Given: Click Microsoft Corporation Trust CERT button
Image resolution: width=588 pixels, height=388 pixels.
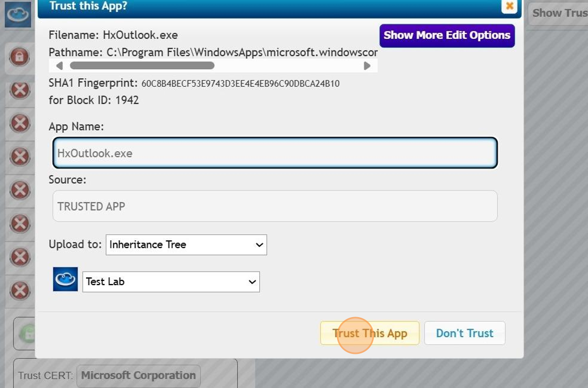Looking at the screenshot, I should coord(139,376).
